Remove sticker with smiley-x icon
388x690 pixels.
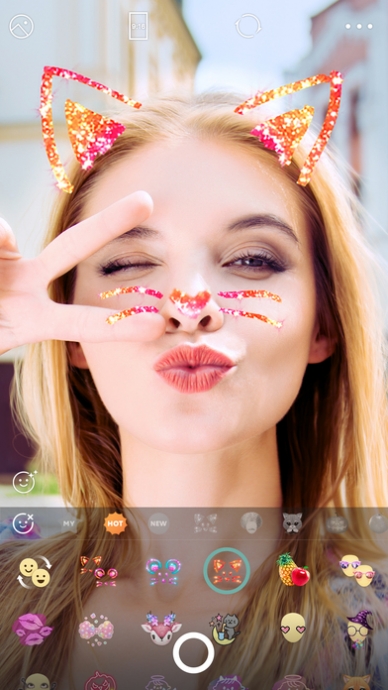(x=23, y=524)
